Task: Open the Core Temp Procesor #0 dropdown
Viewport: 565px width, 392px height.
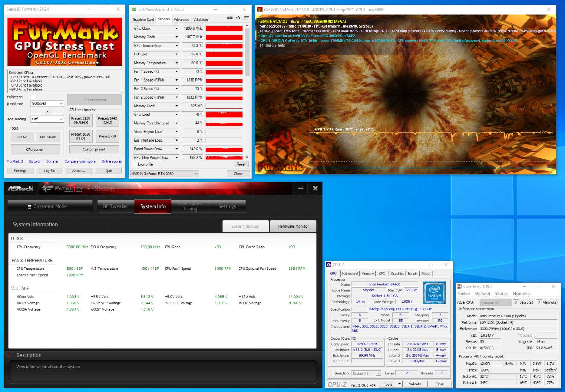Action: point(495,303)
